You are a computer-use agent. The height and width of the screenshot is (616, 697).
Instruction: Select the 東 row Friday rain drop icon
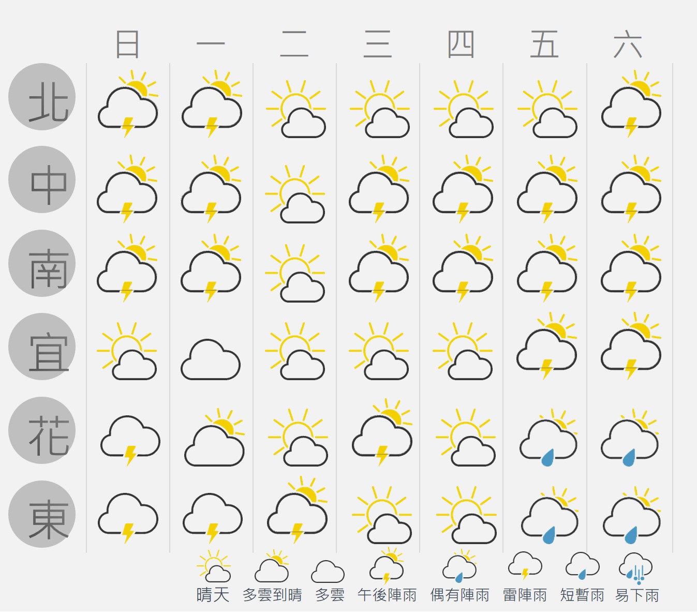[x=551, y=515]
